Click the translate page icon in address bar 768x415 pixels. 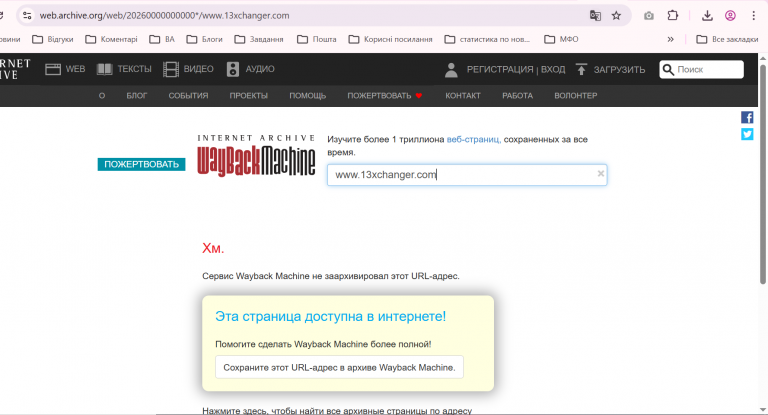click(595, 16)
